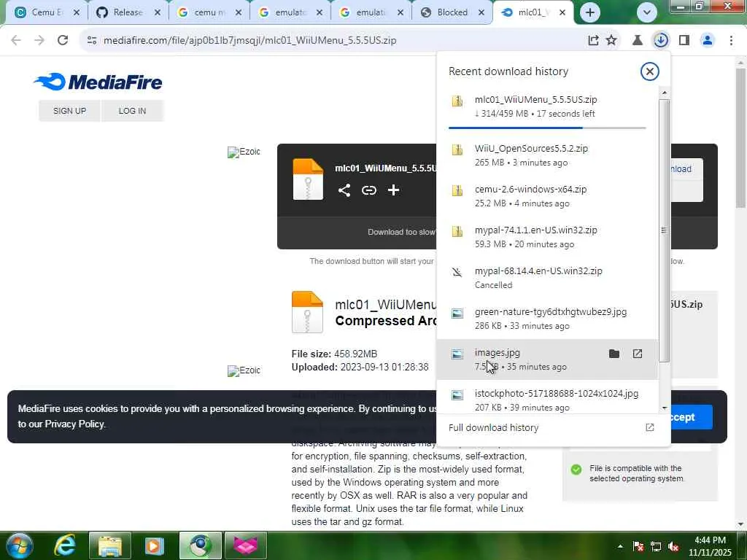Select the green-nature jpg download entry

[547, 319]
